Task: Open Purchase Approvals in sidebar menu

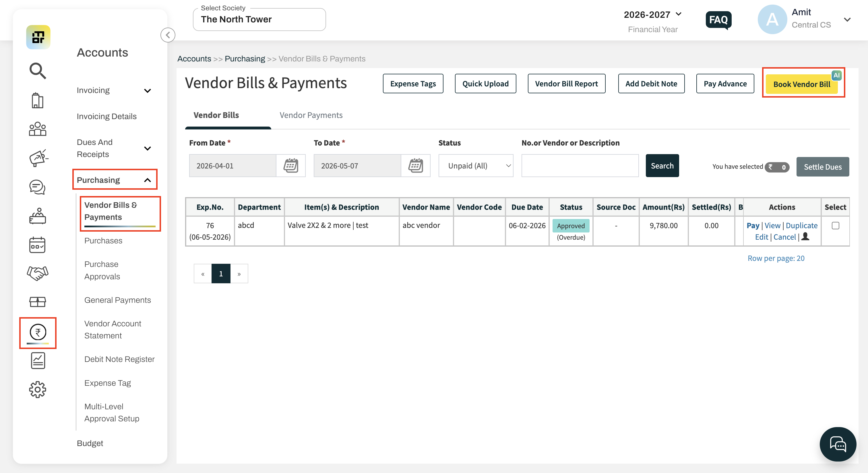Action: click(102, 270)
